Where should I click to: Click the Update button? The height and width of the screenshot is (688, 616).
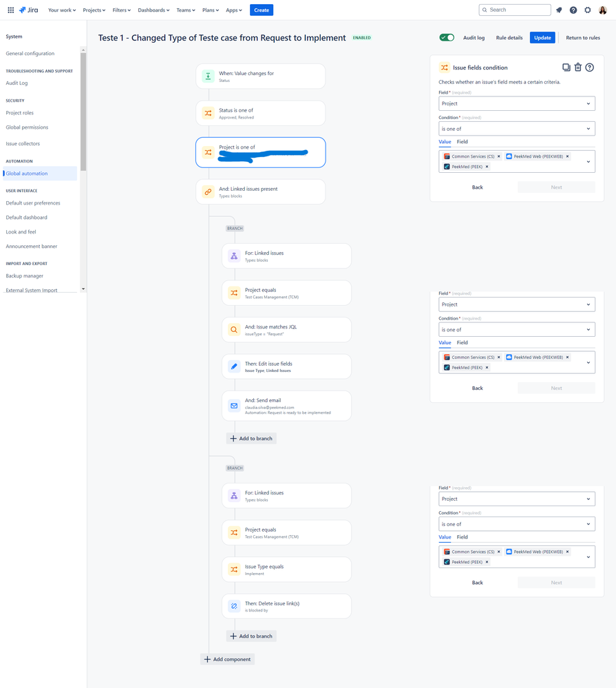(542, 39)
